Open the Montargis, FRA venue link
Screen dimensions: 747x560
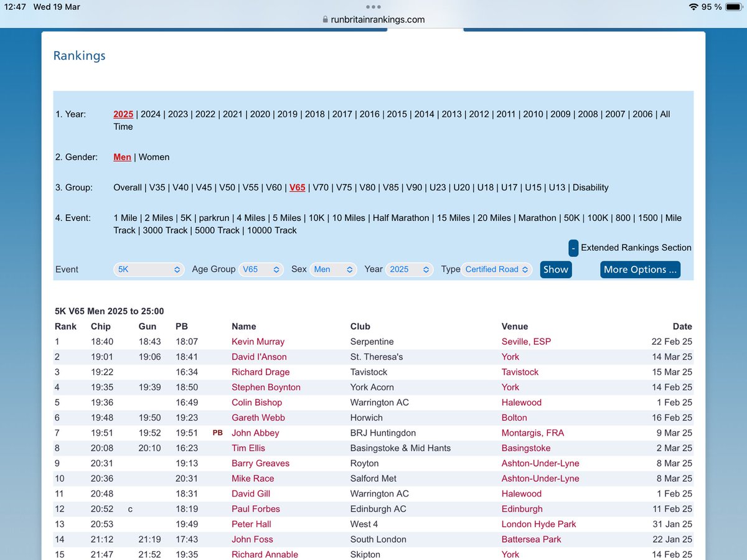532,433
